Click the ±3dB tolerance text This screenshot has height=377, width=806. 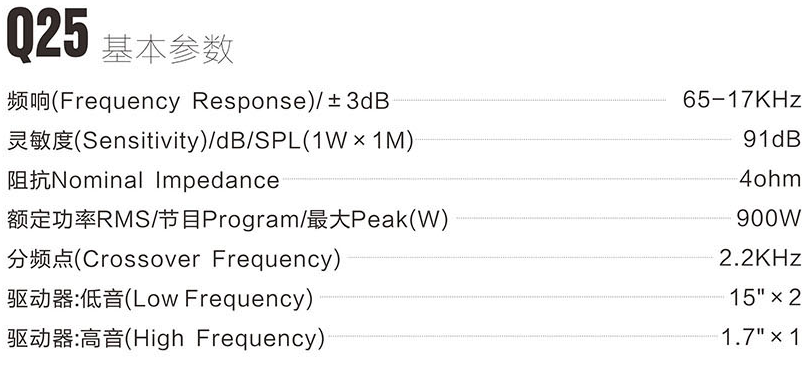(358, 101)
